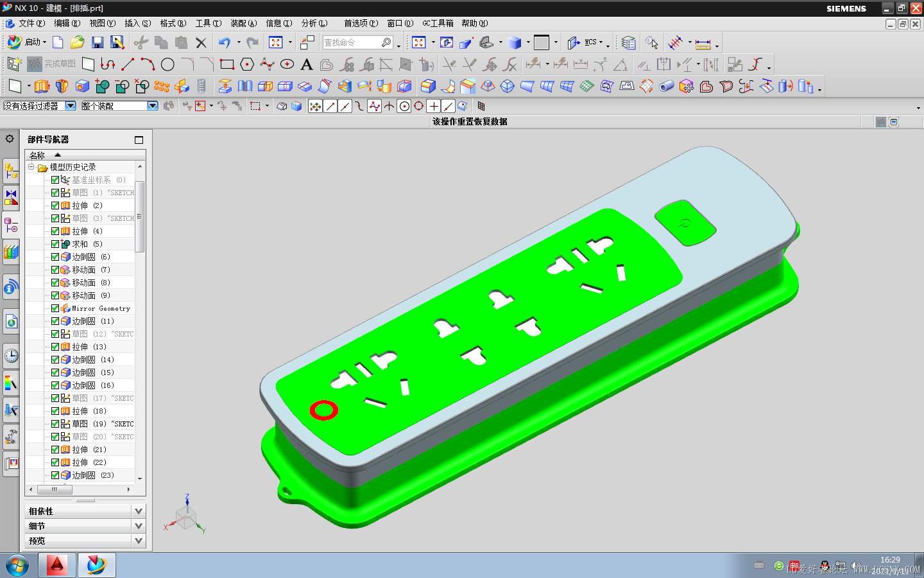Toggle checkbox for 求和 (5)
Screen dimensions: 924x578
(x=55, y=244)
